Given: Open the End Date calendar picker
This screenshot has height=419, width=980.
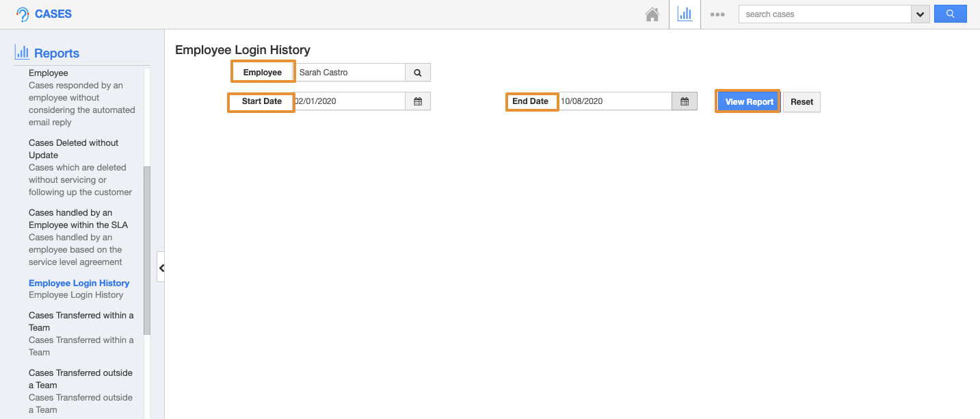Looking at the screenshot, I should [685, 101].
